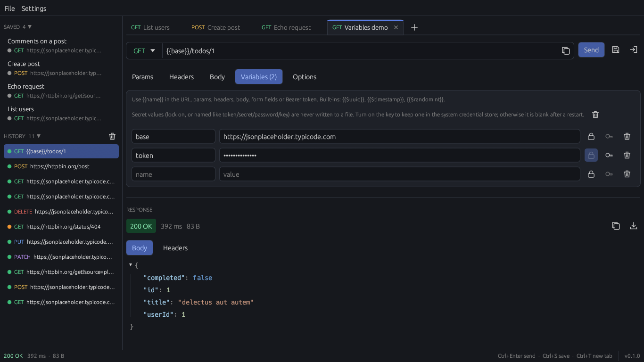Select the PATCH history entry
Viewport: 644px width, 362px height.
pyautogui.click(x=61, y=257)
